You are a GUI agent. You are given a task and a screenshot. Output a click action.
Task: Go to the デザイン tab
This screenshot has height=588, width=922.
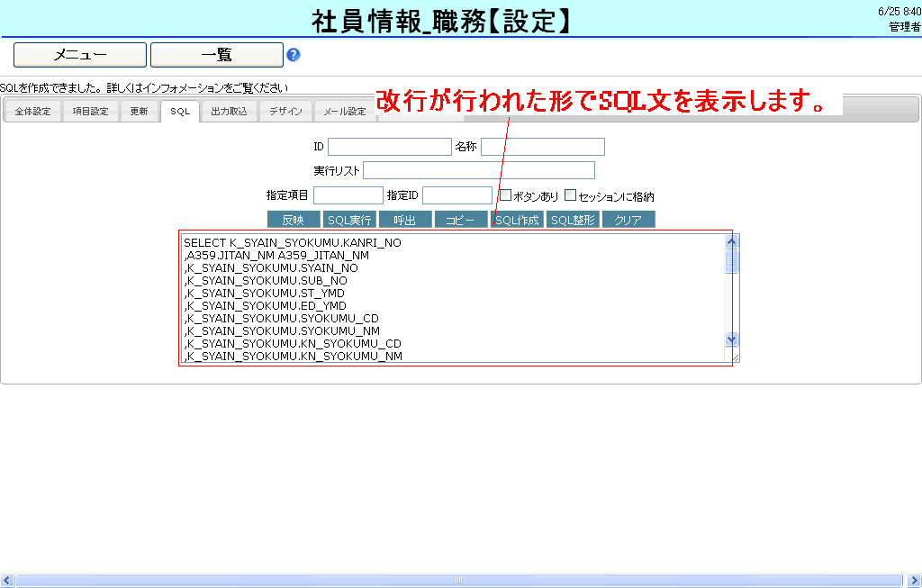[286, 112]
